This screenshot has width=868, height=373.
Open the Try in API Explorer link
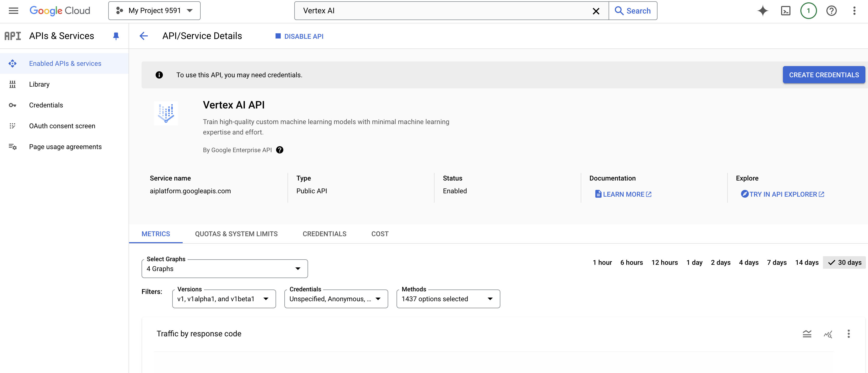click(x=782, y=194)
